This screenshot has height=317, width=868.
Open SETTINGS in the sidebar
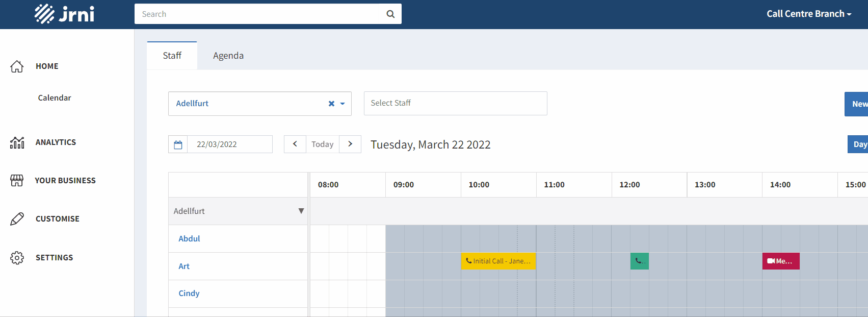point(55,258)
